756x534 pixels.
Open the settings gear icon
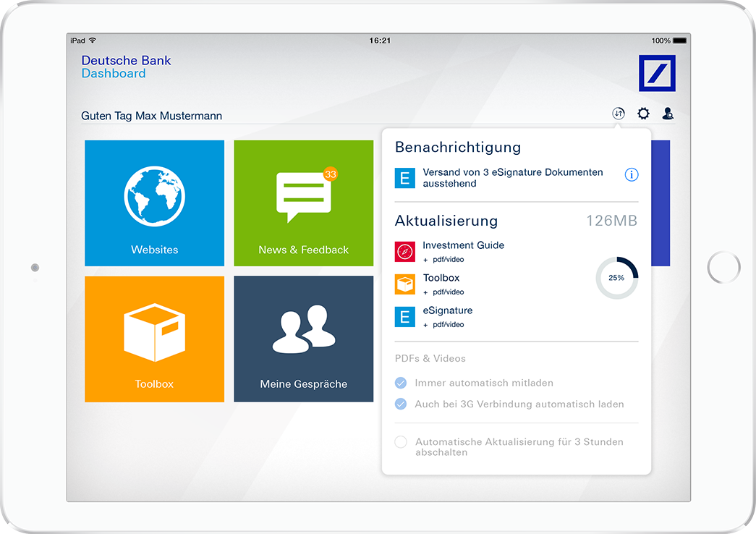point(643,114)
